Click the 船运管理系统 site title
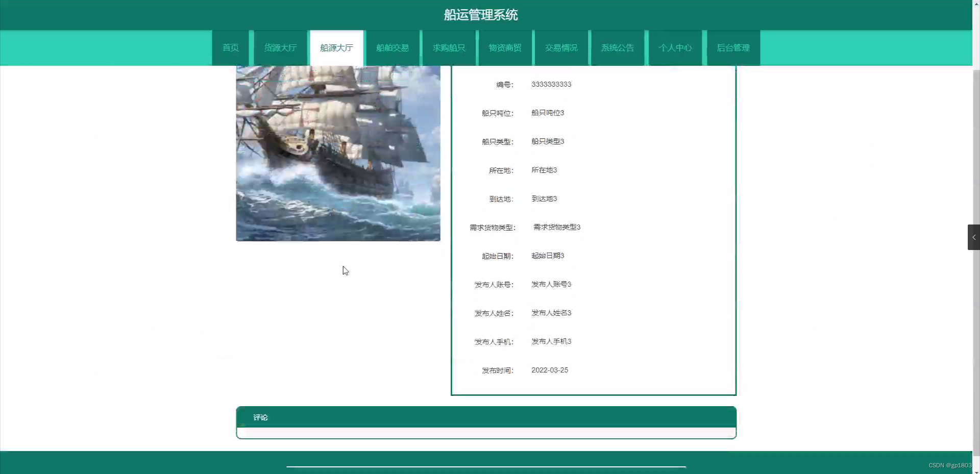The image size is (980, 474). pyautogui.click(x=480, y=15)
